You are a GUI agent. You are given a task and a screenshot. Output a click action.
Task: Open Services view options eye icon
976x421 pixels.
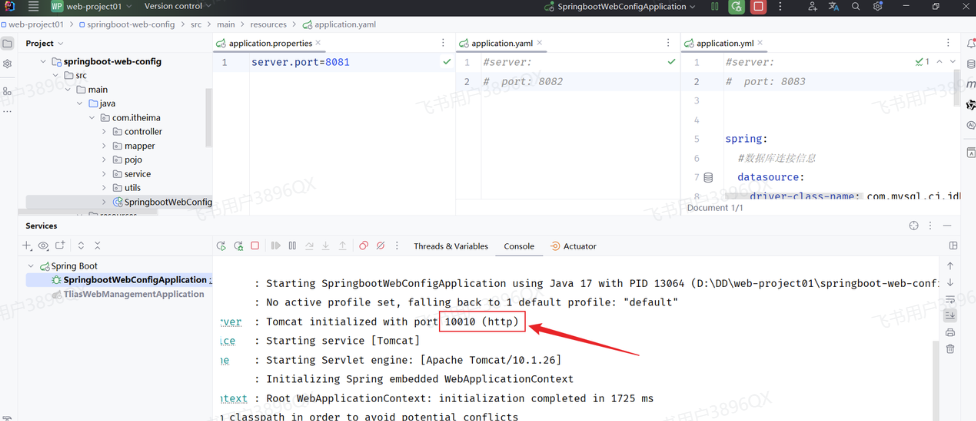[43, 246]
